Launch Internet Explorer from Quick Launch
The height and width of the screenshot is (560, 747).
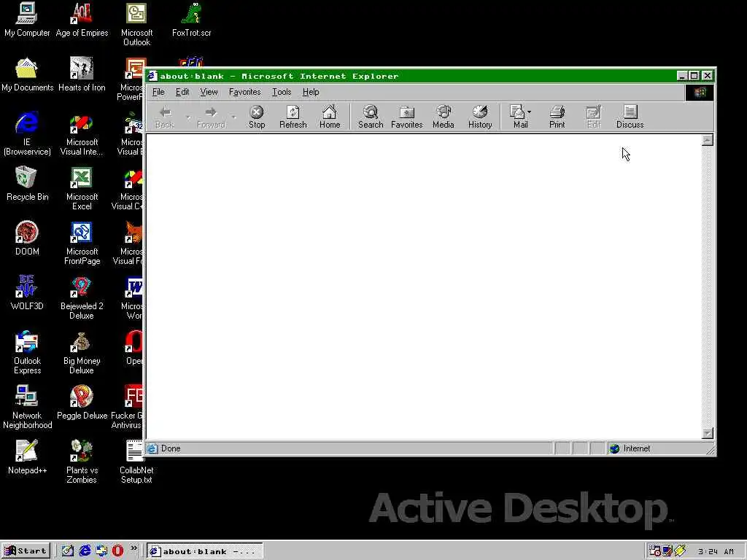[x=85, y=551]
